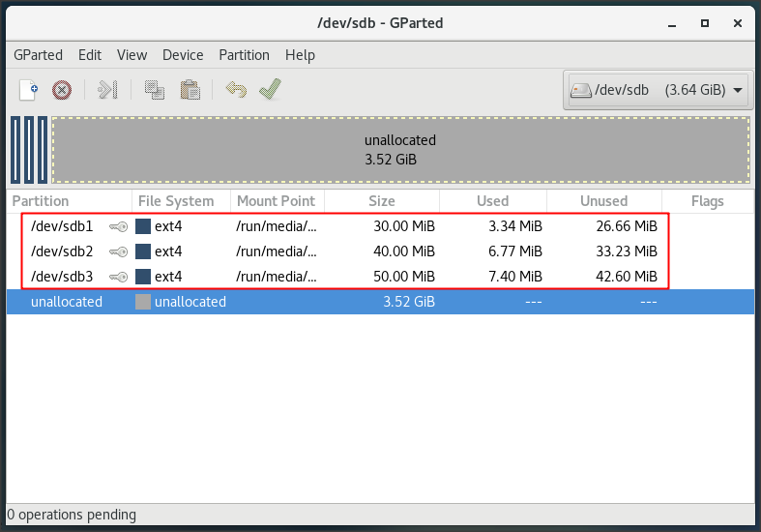
Task: Click the key icon beside /dev/sdb1
Action: 118,226
